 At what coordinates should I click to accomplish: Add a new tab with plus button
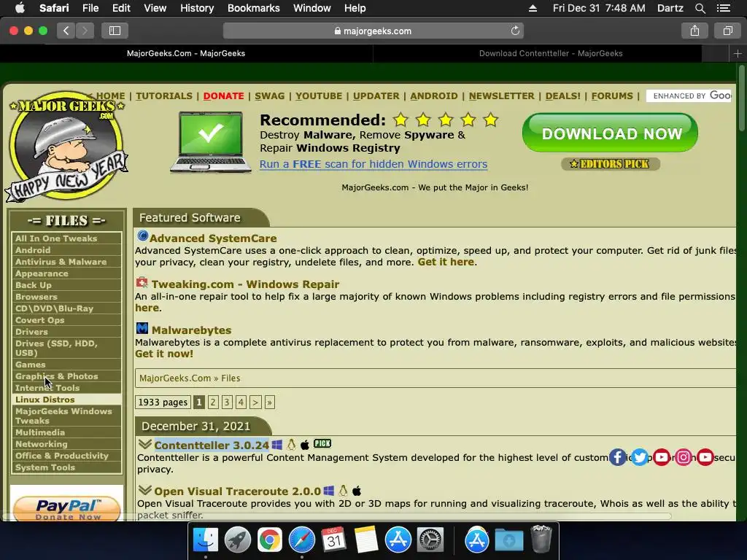pyautogui.click(x=738, y=53)
